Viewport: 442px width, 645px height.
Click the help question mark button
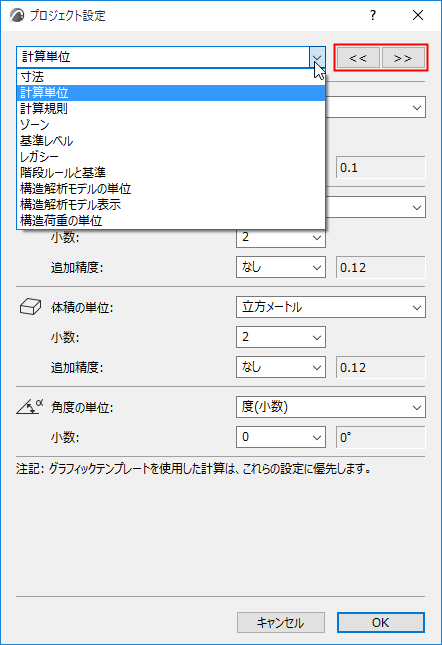373,15
